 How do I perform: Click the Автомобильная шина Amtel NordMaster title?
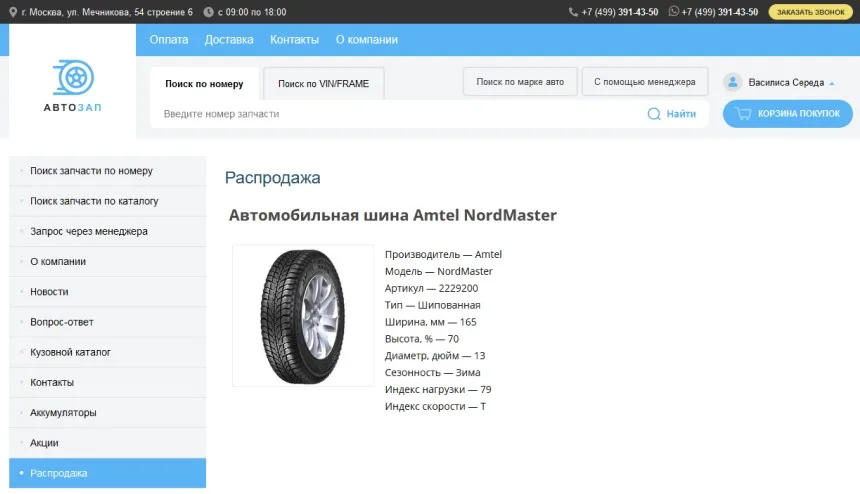393,215
